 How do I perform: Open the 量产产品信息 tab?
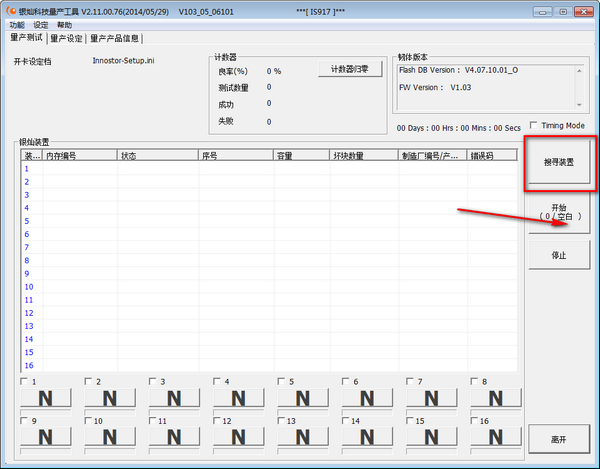pyautogui.click(x=115, y=39)
